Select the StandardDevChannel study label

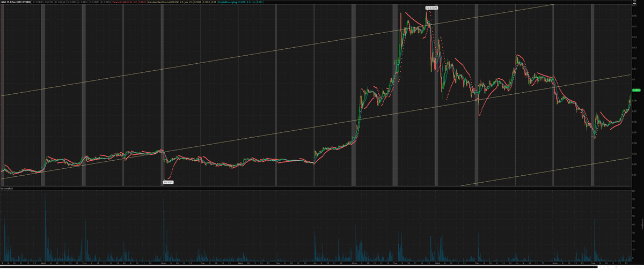pos(170,2)
